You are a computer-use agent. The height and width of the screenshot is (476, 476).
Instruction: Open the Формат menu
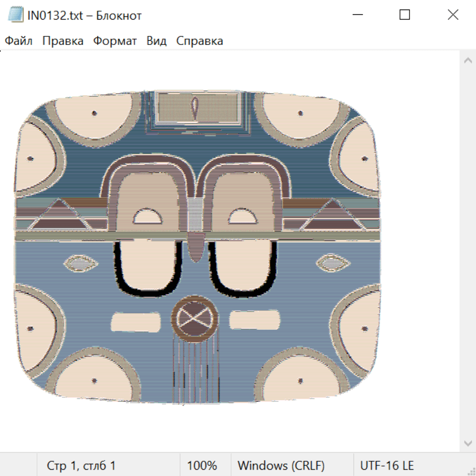(x=115, y=41)
